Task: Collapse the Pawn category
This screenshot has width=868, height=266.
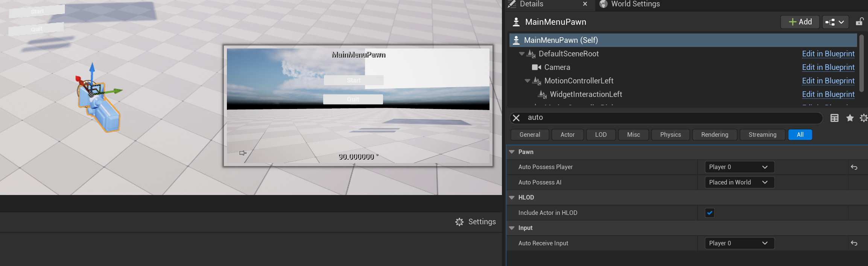Action: pyautogui.click(x=512, y=152)
